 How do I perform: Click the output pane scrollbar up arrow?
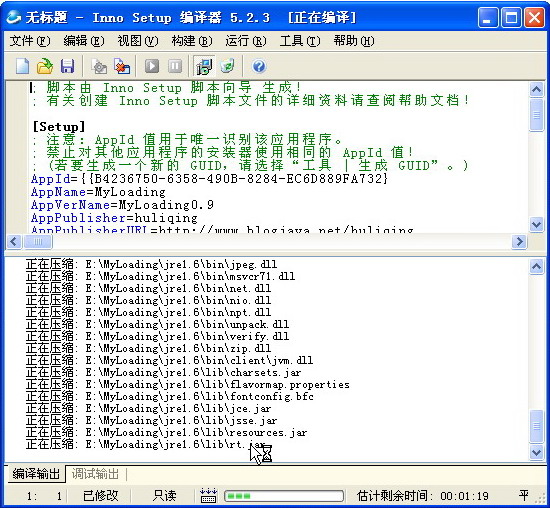point(536,267)
